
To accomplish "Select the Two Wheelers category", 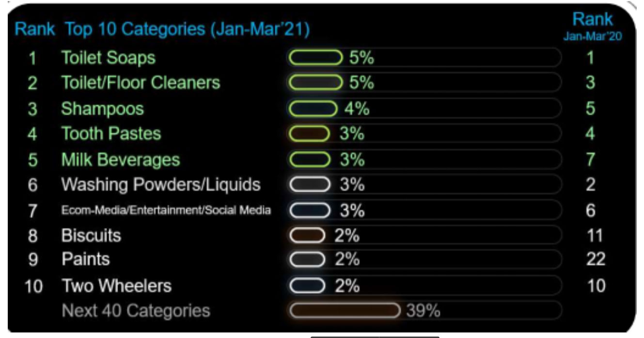I will (x=116, y=286).
